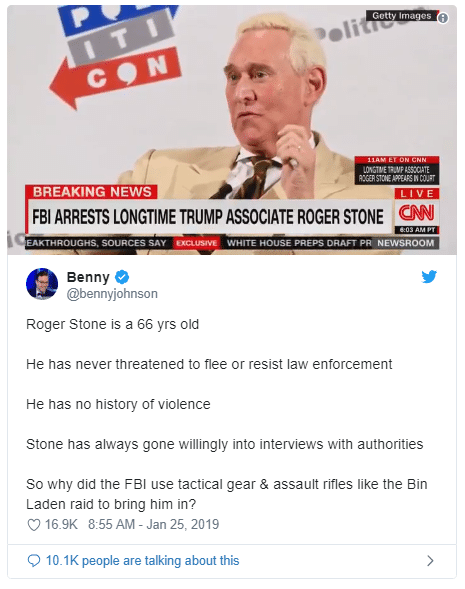Image resolution: width=465 pixels, height=589 pixels.
Task: Click the tweet text about FBI tactical gear
Action: (226, 494)
